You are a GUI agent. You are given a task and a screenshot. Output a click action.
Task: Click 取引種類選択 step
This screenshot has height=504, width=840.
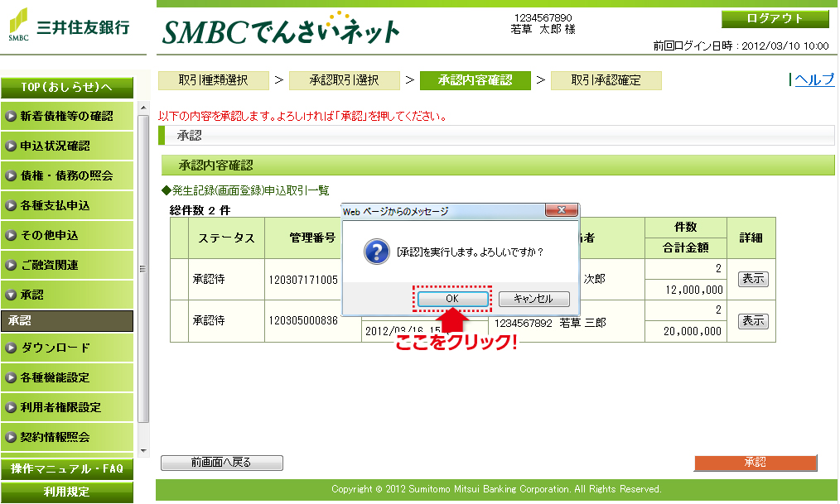point(214,80)
